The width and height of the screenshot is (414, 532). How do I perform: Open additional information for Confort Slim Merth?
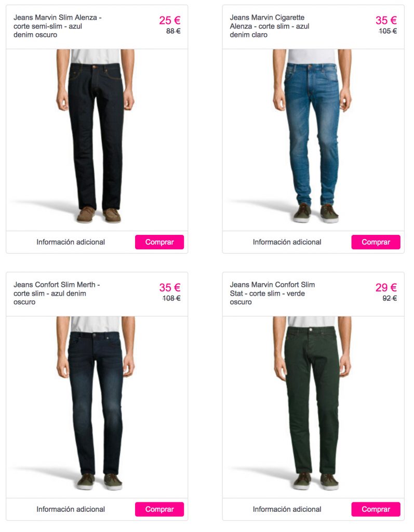(71, 509)
